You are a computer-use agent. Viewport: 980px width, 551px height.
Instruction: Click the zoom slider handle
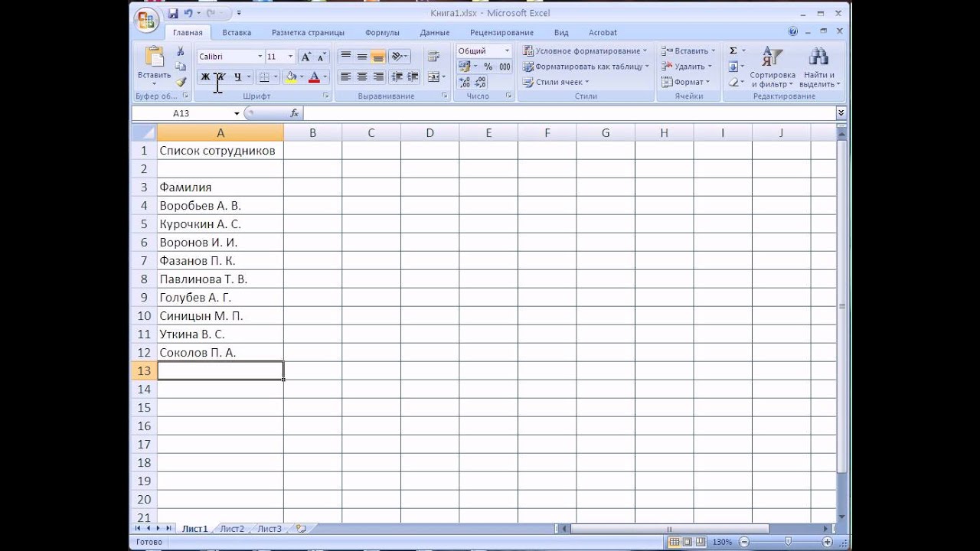789,542
